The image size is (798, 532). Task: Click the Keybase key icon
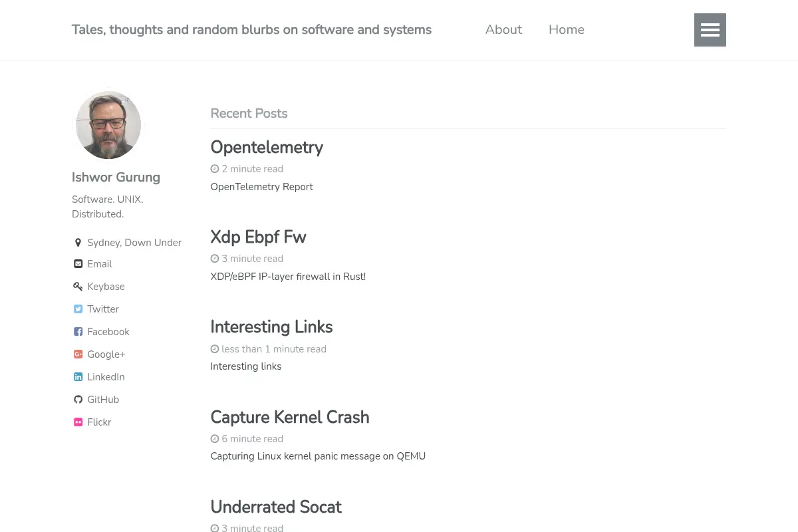(x=78, y=287)
